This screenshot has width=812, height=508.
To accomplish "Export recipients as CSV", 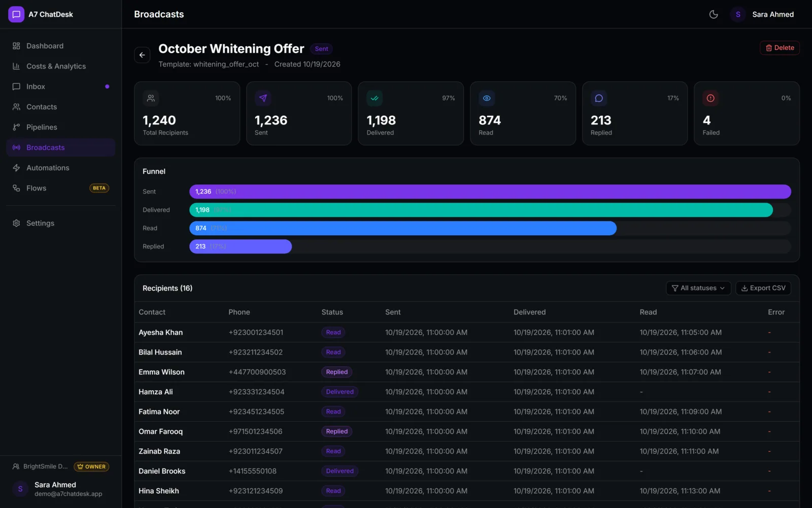I will click(763, 288).
